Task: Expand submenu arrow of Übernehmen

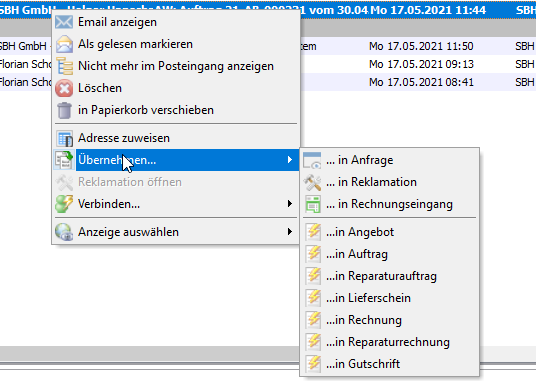Action: point(290,160)
